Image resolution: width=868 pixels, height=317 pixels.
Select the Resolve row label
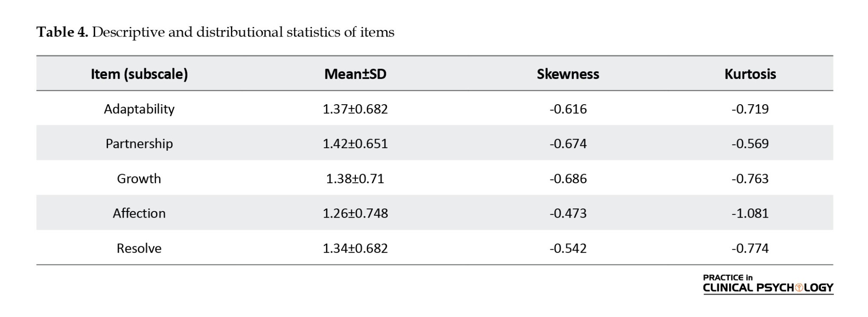point(139,248)
